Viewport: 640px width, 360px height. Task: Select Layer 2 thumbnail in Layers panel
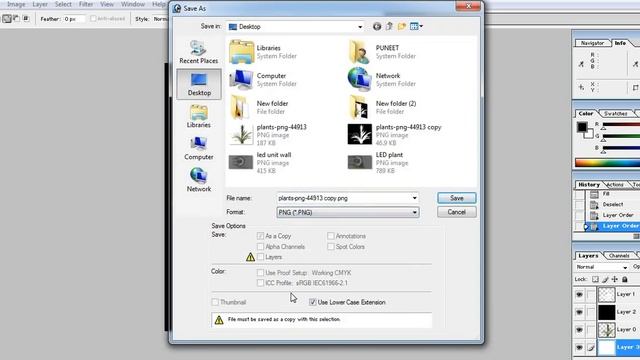click(x=607, y=312)
